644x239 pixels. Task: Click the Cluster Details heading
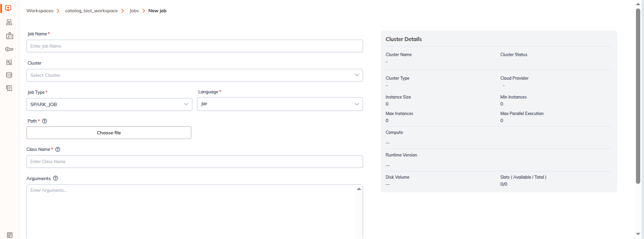[404, 39]
